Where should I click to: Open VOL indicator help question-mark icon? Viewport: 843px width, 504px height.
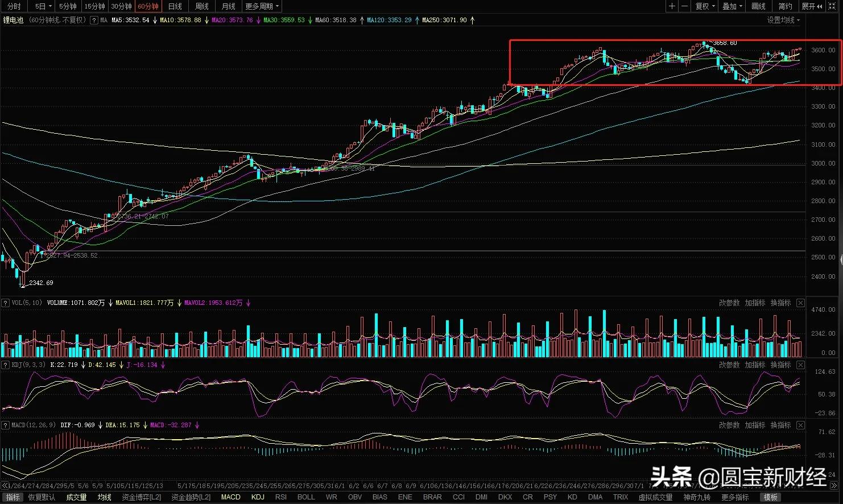[6, 303]
